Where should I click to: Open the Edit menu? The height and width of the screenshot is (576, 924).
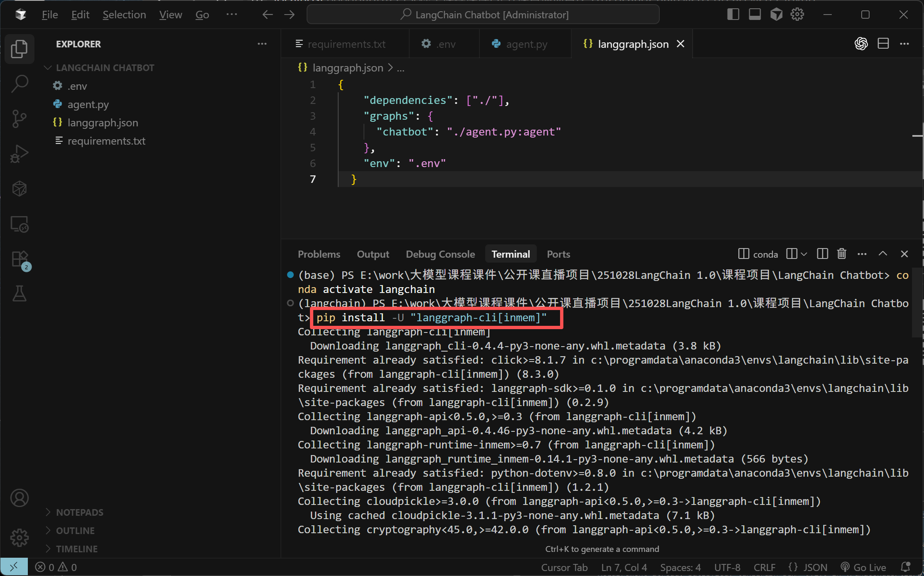click(80, 15)
